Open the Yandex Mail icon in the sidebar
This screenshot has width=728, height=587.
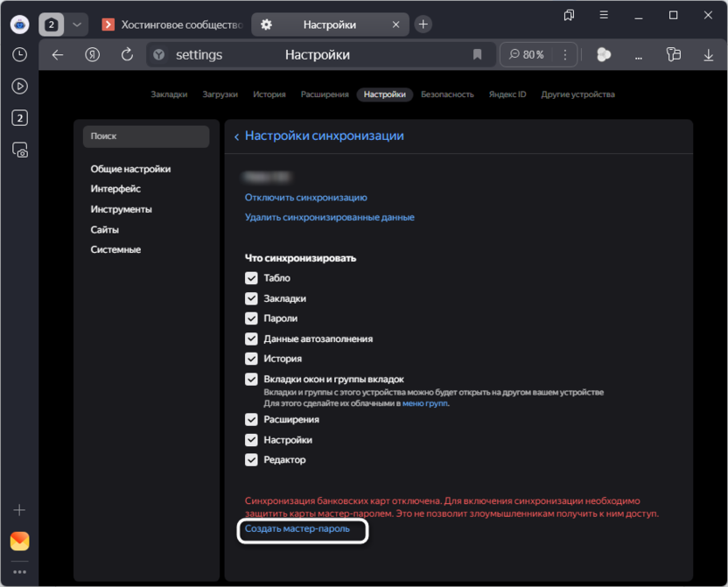pyautogui.click(x=19, y=541)
